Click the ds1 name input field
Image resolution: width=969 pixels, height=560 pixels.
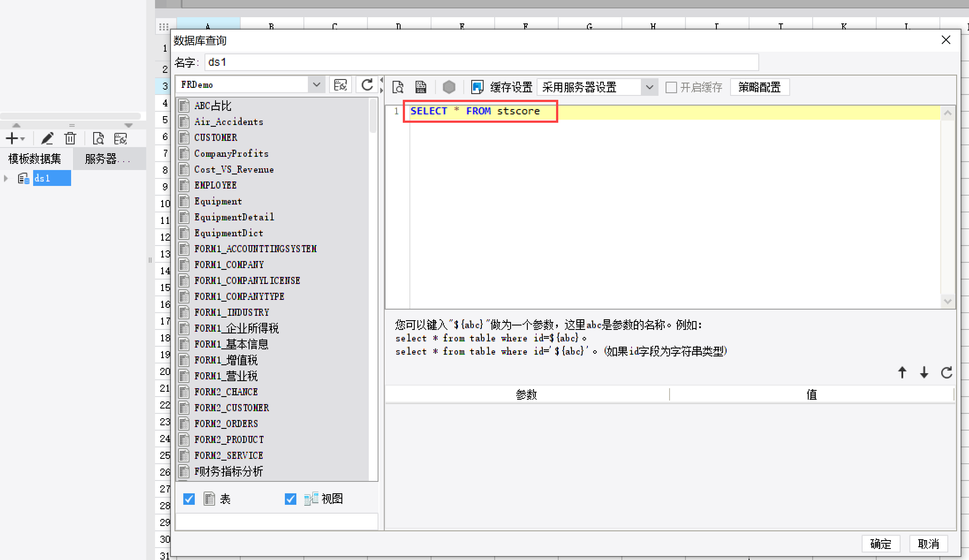pyautogui.click(x=481, y=62)
